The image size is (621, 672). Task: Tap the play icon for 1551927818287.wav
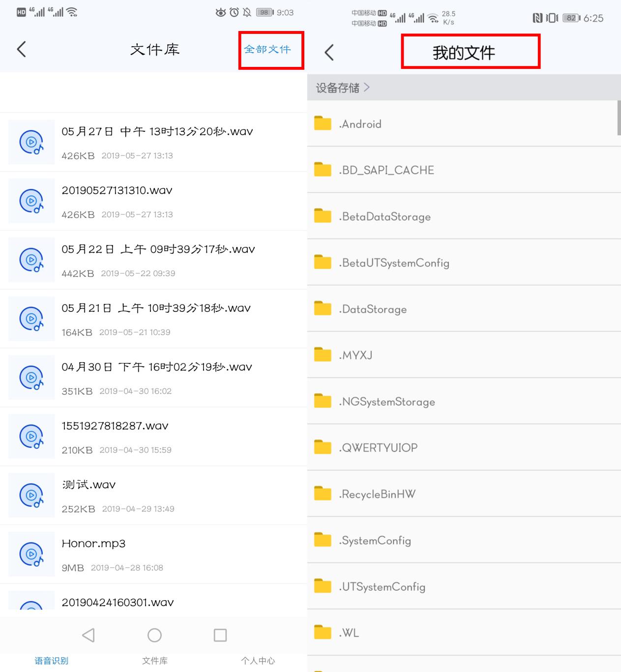point(31,436)
